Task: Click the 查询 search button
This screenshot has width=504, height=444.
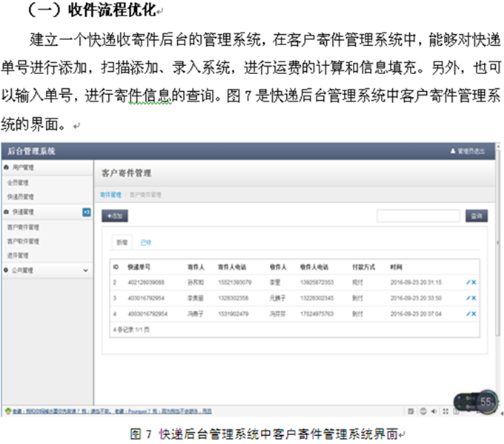Action: 476,216
